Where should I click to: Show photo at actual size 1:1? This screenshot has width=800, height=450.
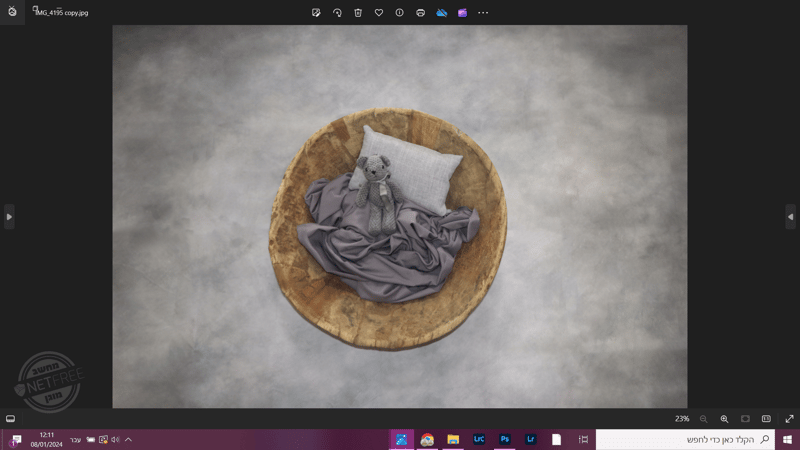[x=766, y=419]
